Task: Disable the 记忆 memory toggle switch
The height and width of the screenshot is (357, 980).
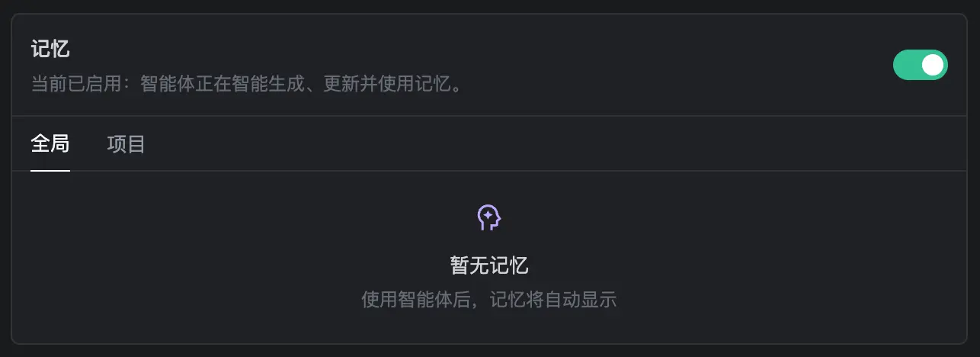Action: 920,65
